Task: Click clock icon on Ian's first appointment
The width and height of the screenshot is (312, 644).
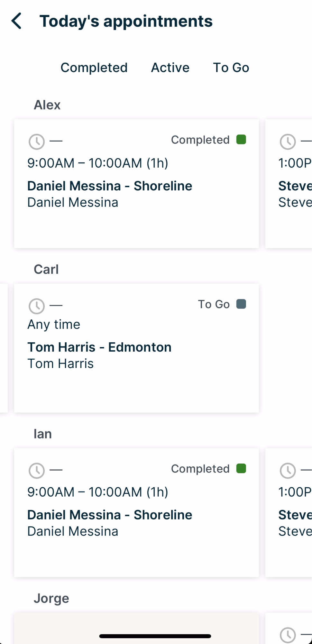Action: pyautogui.click(x=37, y=471)
